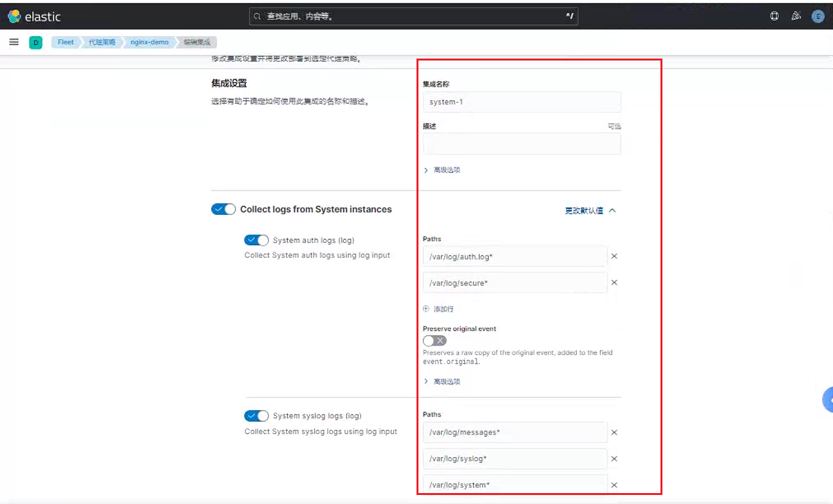Open nginx-demo breadcrumb
Viewport: 833px width, 504px height.
click(x=150, y=42)
